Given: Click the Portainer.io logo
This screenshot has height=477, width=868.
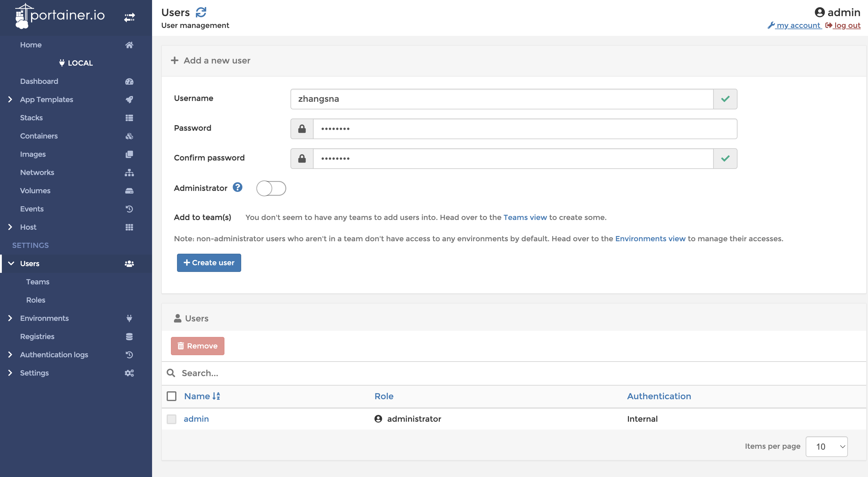Looking at the screenshot, I should (60, 16).
